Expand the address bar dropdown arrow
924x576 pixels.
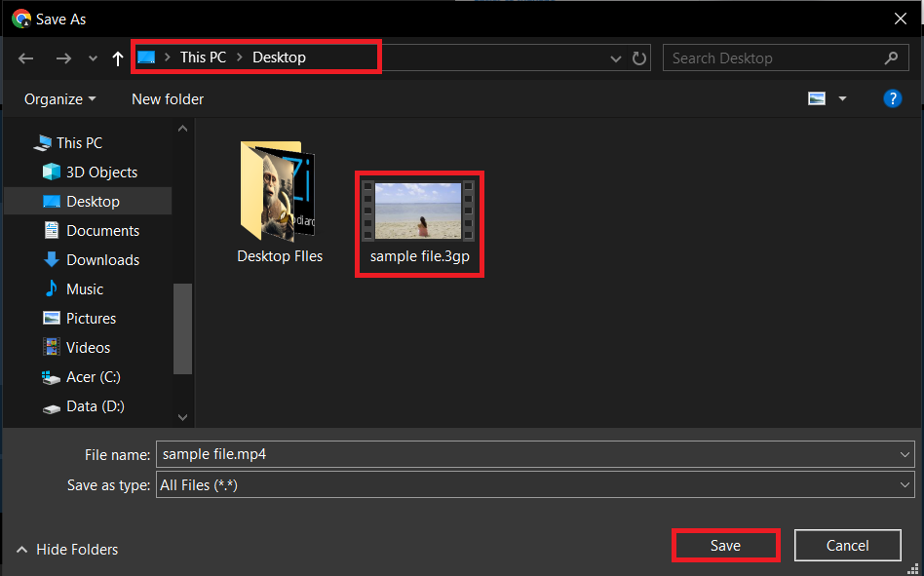(x=616, y=58)
